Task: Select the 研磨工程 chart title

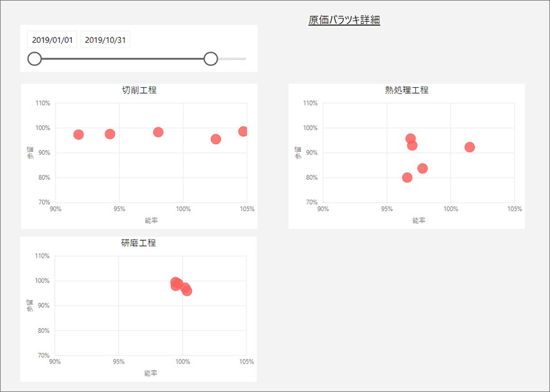Action: tap(138, 243)
